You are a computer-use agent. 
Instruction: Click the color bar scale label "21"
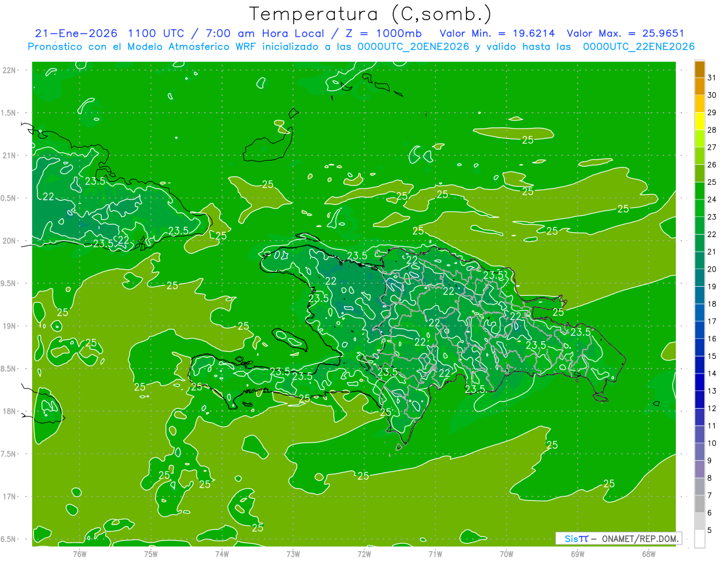[x=712, y=252]
